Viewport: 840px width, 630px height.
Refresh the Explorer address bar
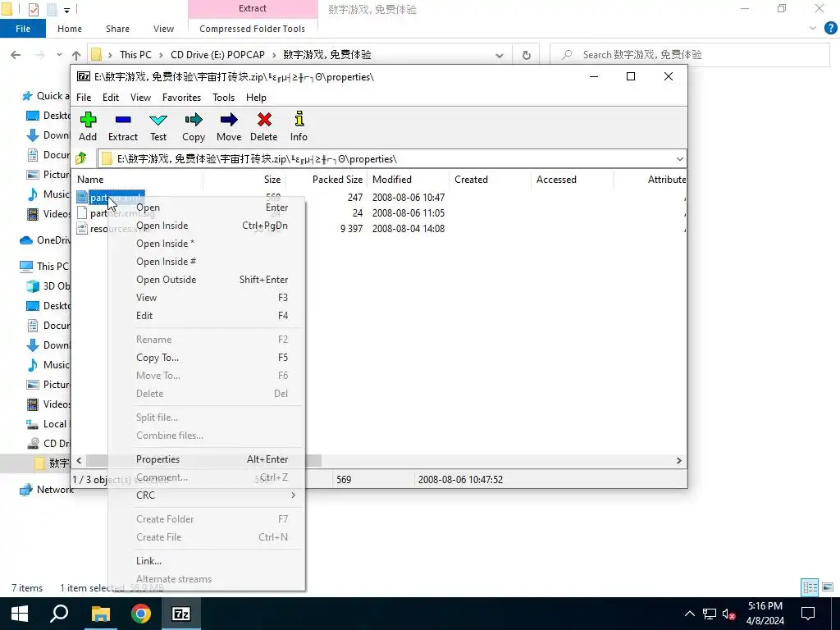coord(526,55)
